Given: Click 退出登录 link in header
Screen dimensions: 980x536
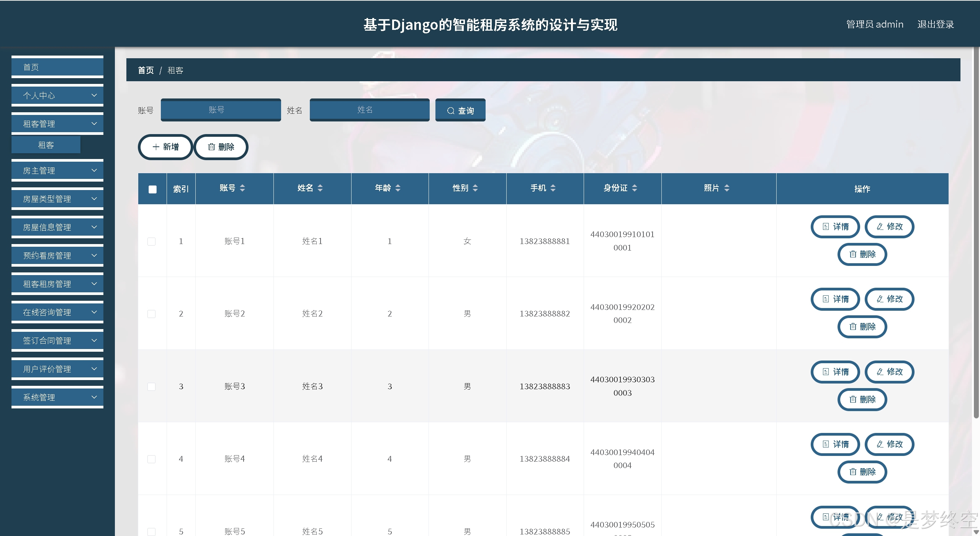Looking at the screenshot, I should coord(935,25).
